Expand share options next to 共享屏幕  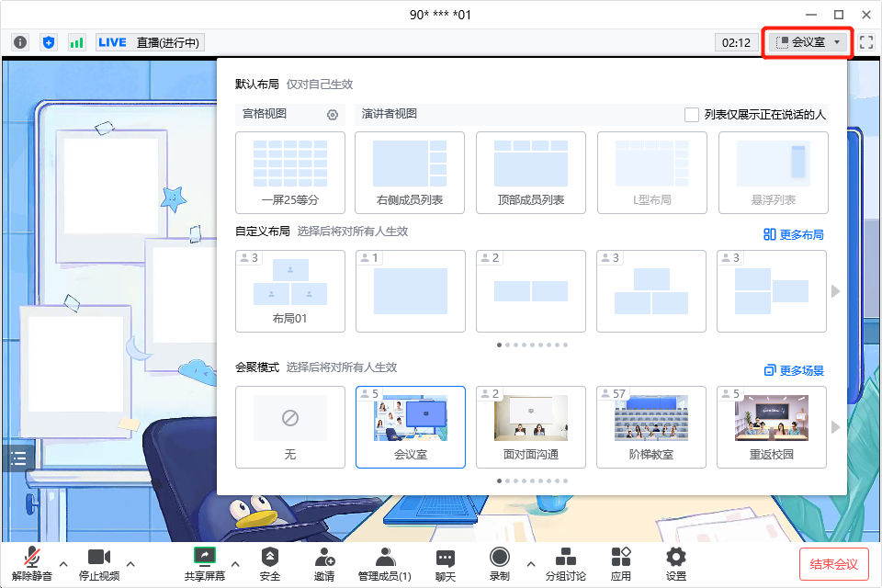tap(236, 564)
